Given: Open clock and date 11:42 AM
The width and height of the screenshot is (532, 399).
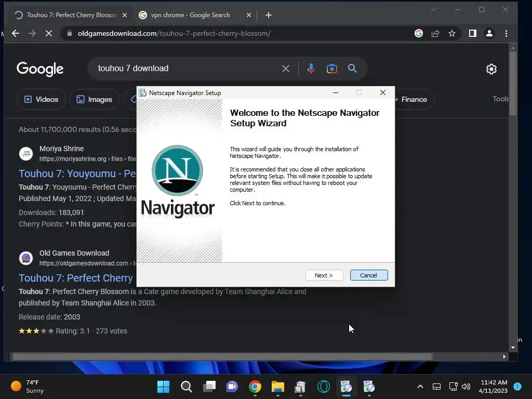Looking at the screenshot, I should pyautogui.click(x=494, y=387).
